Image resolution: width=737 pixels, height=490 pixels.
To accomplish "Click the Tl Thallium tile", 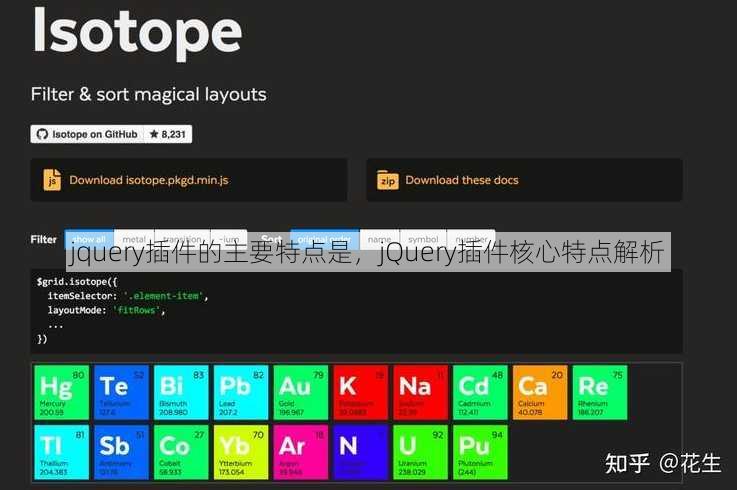I will pyautogui.click(x=62, y=452).
